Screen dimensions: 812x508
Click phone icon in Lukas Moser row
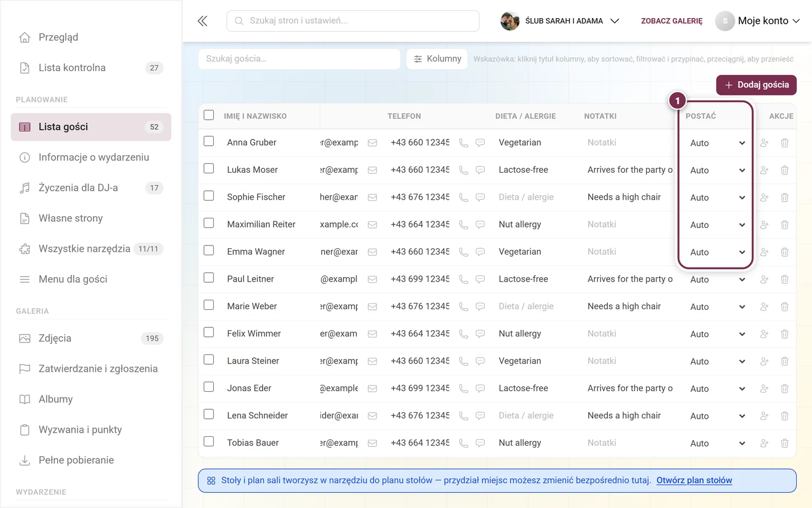coord(464,170)
